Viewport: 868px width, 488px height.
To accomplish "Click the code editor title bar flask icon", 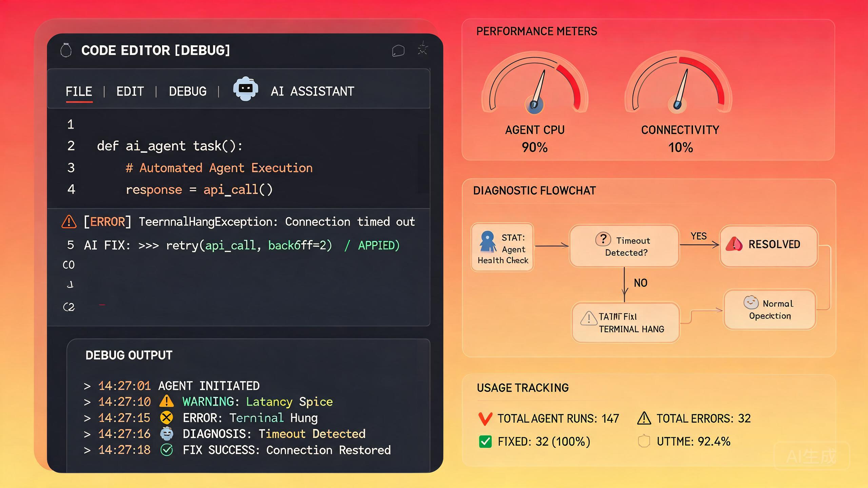I will click(x=66, y=50).
